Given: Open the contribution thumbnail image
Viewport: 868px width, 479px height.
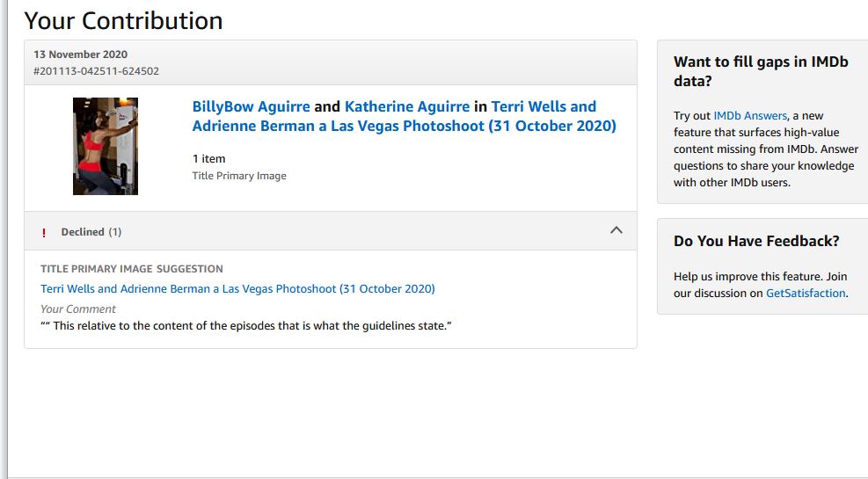Looking at the screenshot, I should (x=106, y=146).
